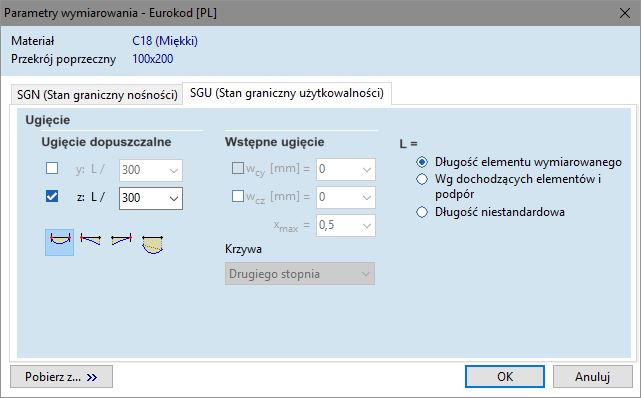Toggle the wcy [mm] initial deflection checkbox
The height and width of the screenshot is (398, 641).
238,168
